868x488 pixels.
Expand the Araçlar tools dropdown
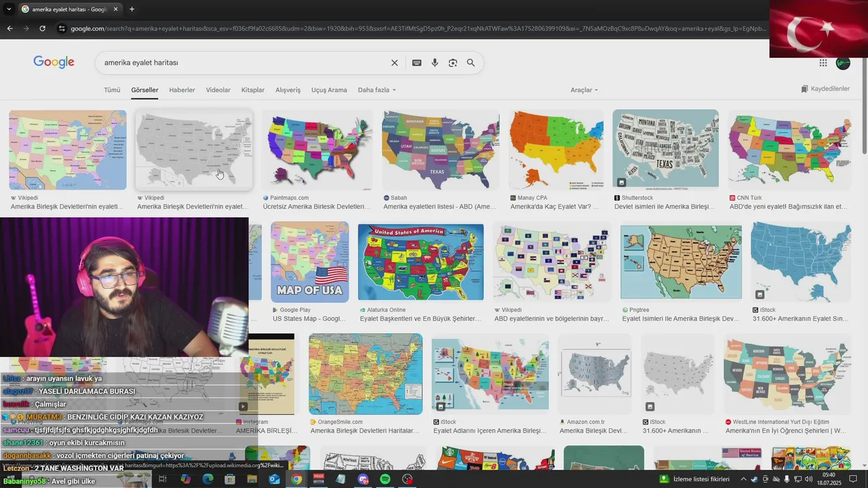(x=584, y=90)
